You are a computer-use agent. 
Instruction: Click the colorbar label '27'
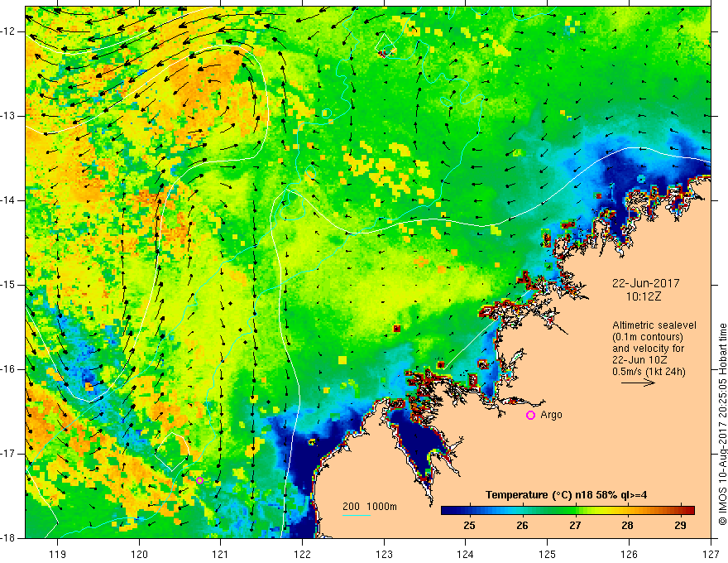tap(575, 526)
